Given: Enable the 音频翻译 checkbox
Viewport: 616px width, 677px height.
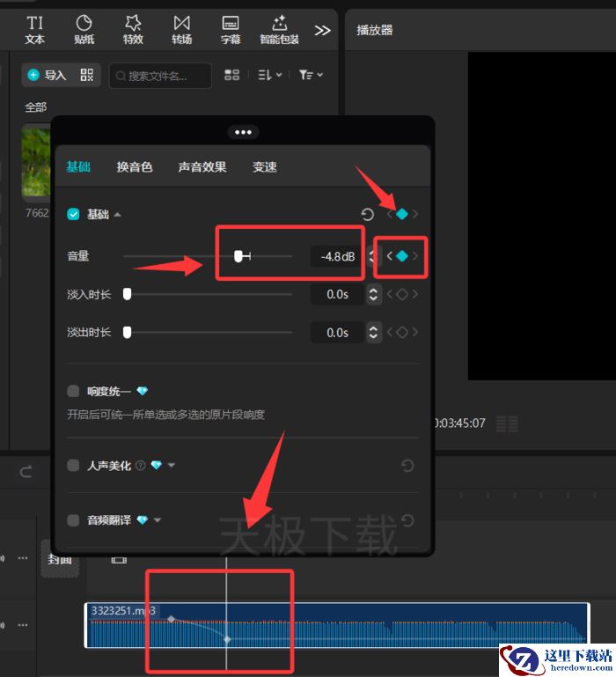Looking at the screenshot, I should [73, 520].
